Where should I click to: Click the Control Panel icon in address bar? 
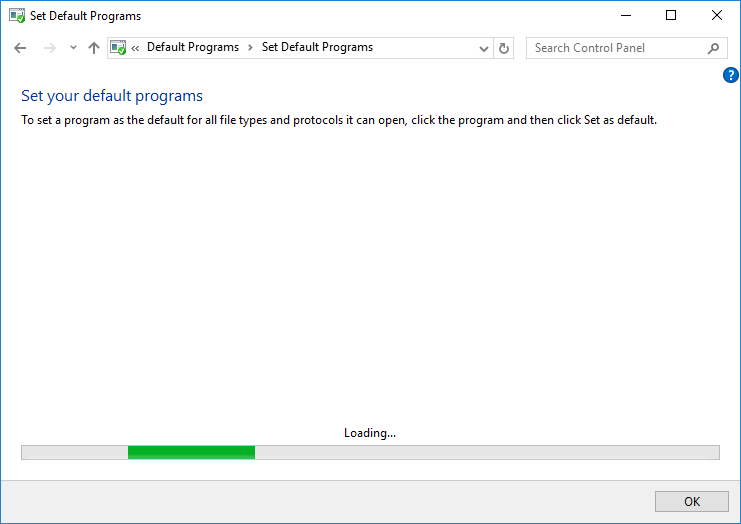[118, 48]
